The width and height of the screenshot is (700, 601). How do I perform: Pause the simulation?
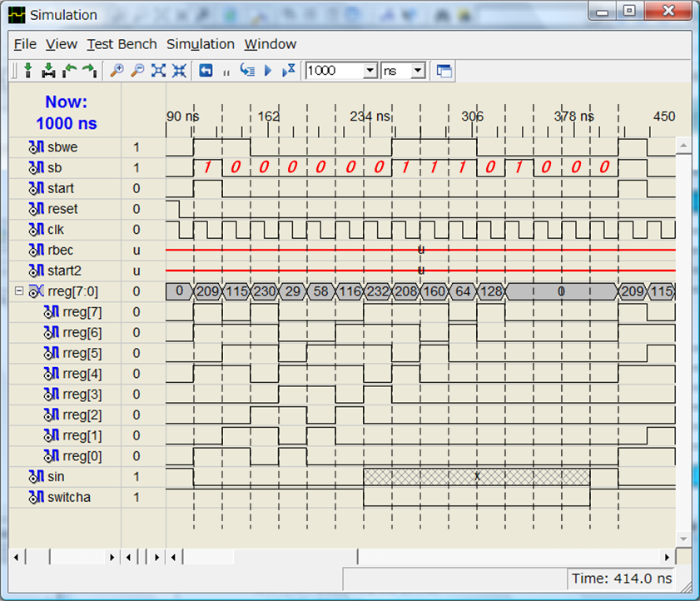pos(226,72)
